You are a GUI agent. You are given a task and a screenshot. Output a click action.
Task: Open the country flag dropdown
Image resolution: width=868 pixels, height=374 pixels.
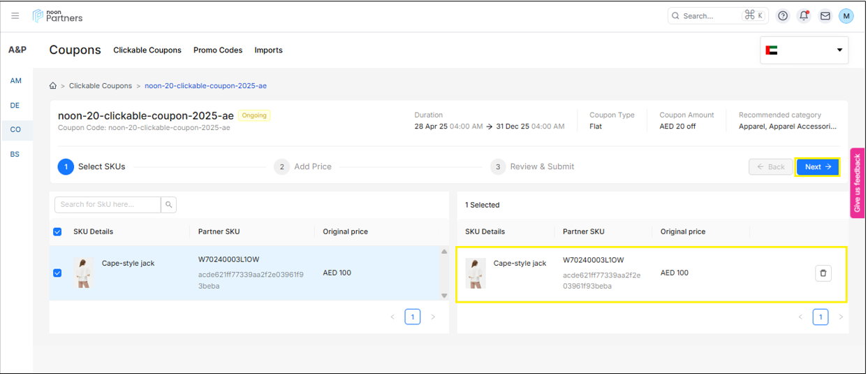[x=804, y=50]
